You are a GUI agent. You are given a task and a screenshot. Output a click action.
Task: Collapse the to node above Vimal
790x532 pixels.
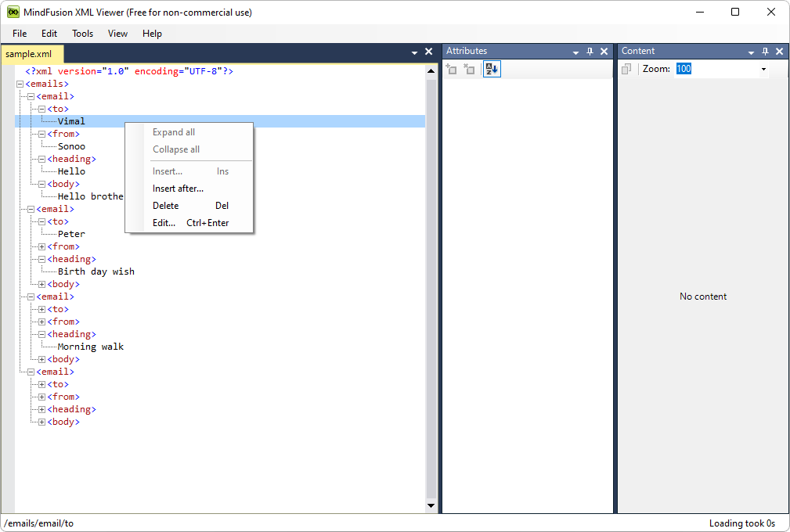[x=41, y=110]
